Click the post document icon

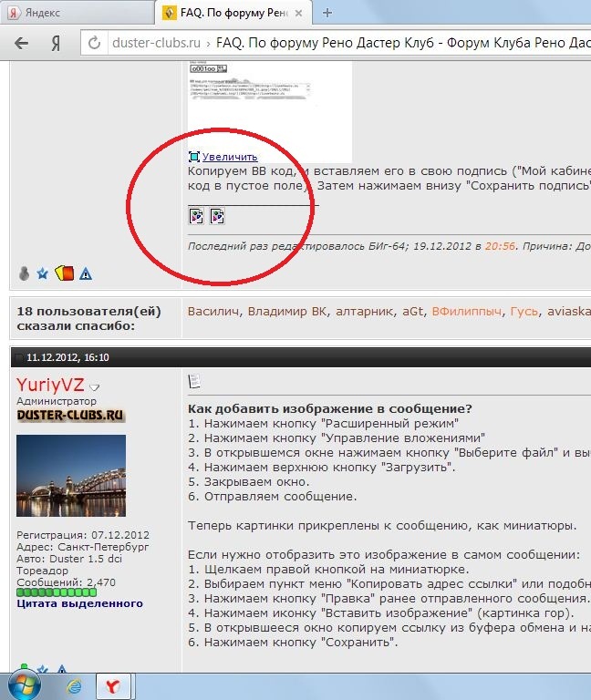(x=194, y=381)
